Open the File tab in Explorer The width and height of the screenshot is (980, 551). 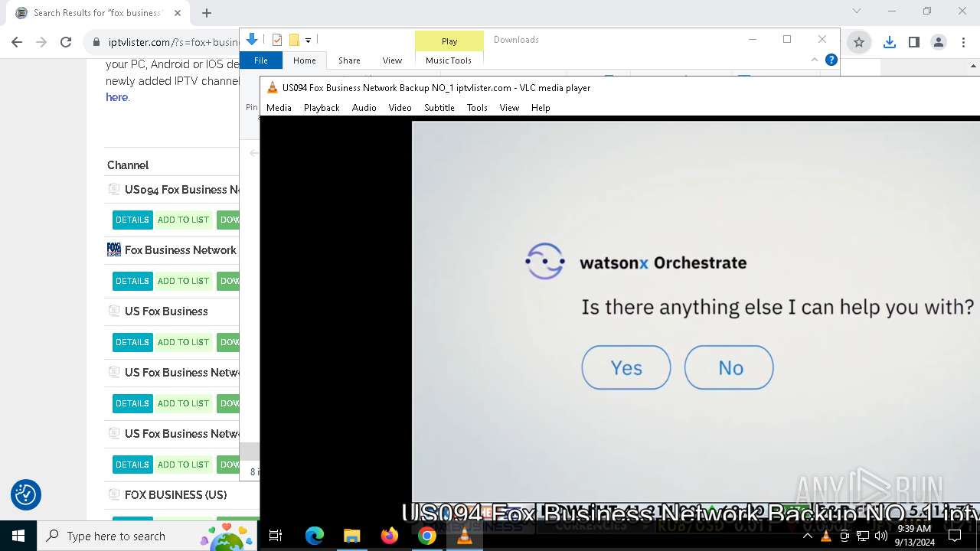[261, 60]
